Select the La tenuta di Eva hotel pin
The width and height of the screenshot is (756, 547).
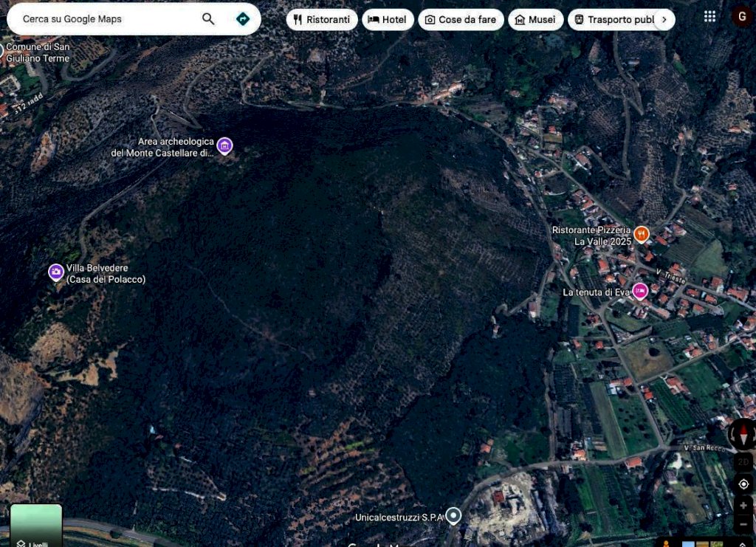[x=639, y=292]
